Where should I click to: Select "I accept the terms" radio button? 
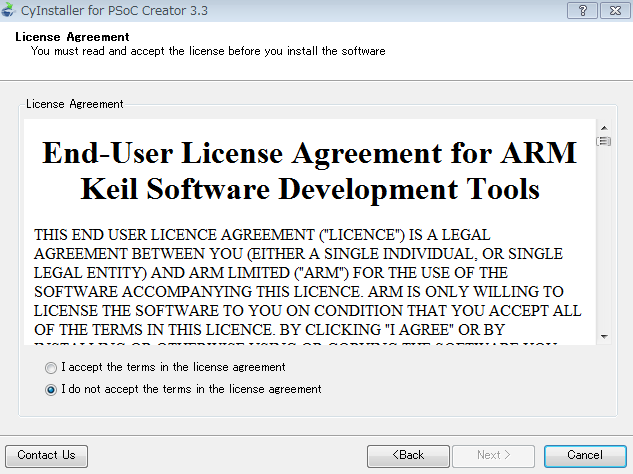[x=51, y=367]
